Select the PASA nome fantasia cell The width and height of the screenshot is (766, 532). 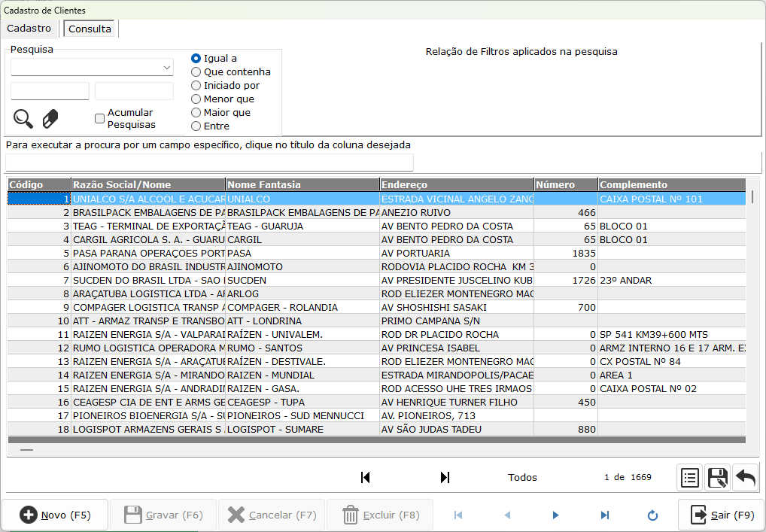(303, 253)
